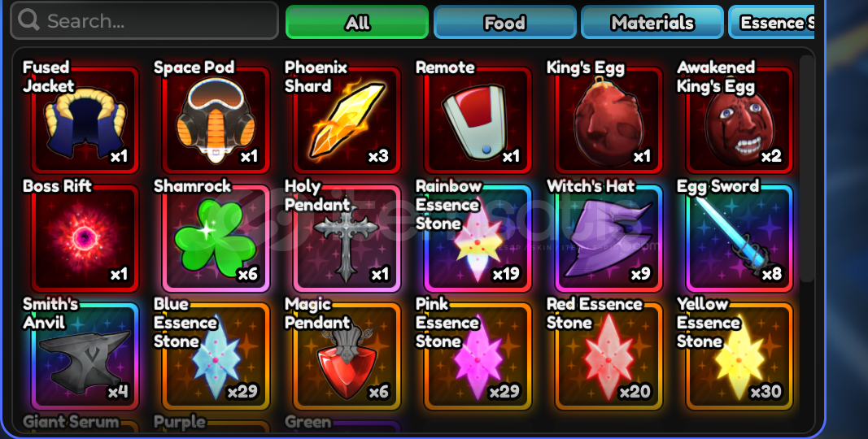Choose the Phoenix Shard item

point(347,120)
